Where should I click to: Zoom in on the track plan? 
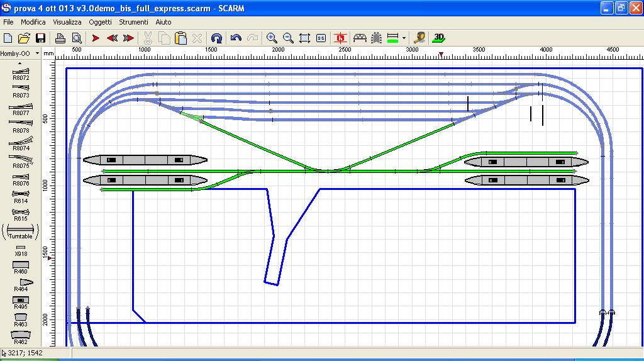tap(272, 38)
